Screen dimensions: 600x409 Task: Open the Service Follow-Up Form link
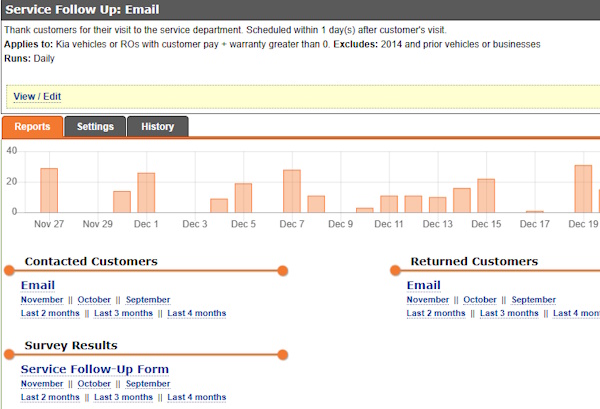point(95,369)
